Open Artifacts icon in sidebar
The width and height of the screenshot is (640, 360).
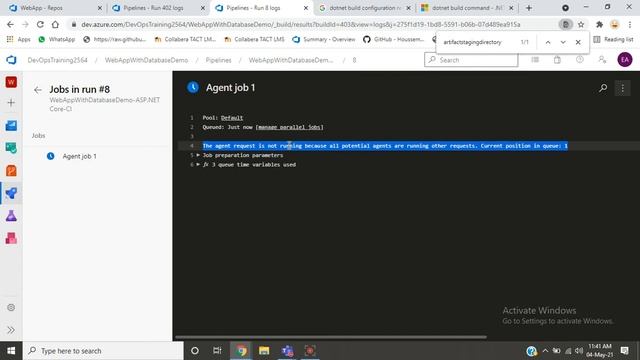(11, 238)
